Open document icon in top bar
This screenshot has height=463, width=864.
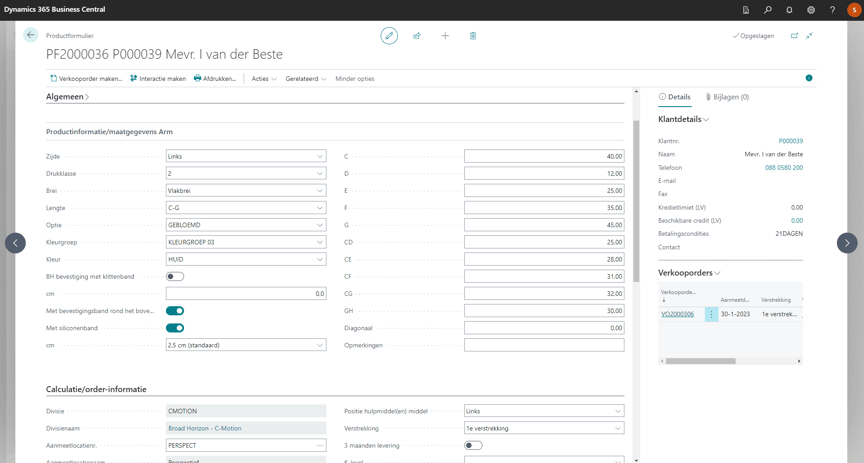point(746,10)
